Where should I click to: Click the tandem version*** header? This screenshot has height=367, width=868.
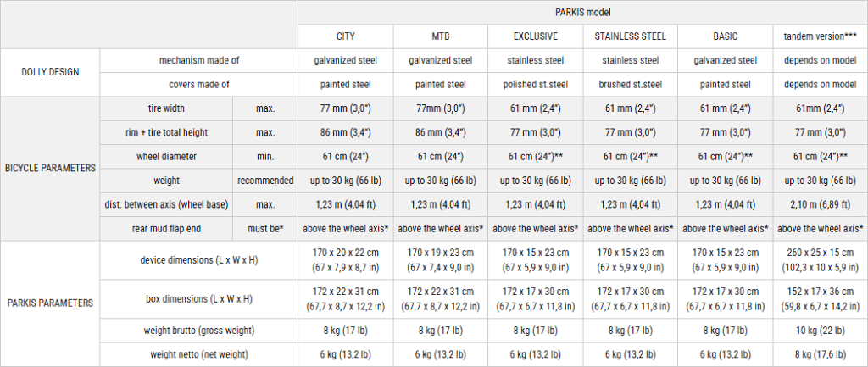click(x=821, y=36)
